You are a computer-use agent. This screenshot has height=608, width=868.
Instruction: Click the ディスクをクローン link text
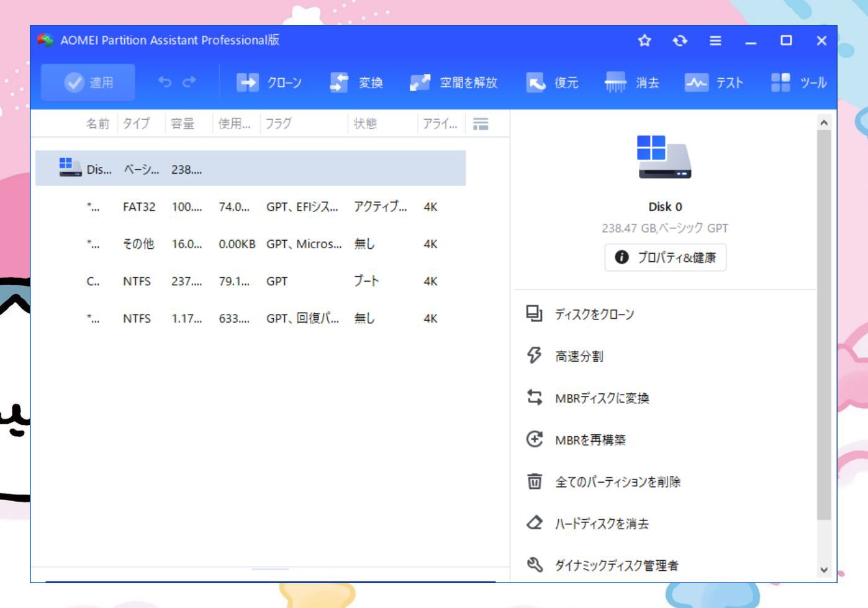[594, 315]
